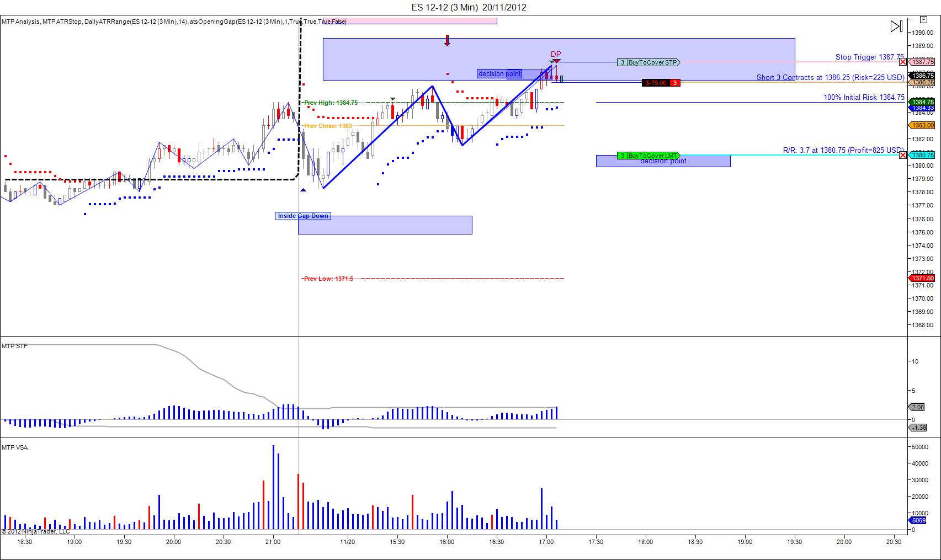Click the MTP STF panel label
This screenshot has height=560, width=941.
point(14,346)
